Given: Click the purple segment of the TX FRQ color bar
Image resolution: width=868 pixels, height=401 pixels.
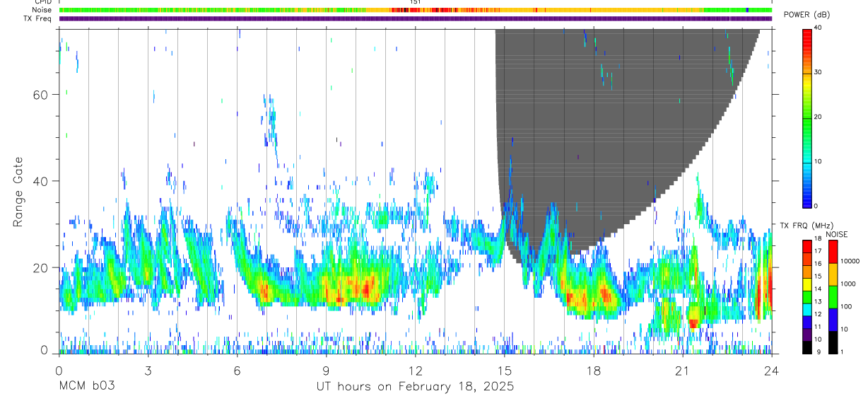Looking at the screenshot, I should [x=807, y=335].
